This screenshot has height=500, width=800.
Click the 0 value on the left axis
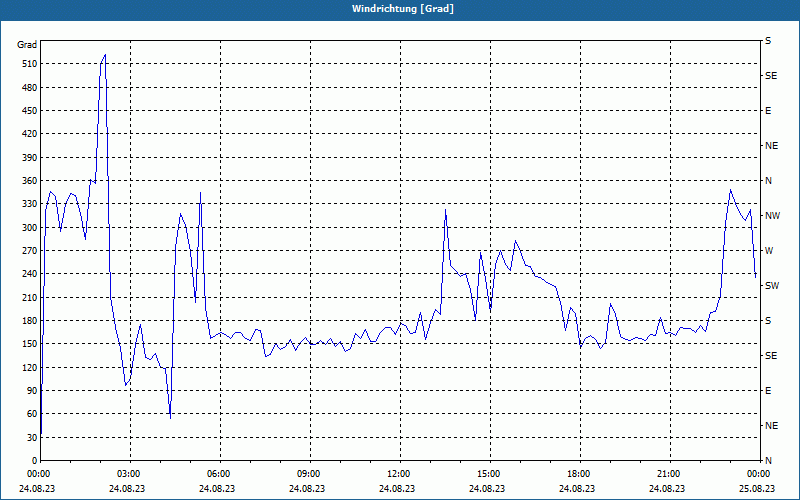[x=35, y=460]
